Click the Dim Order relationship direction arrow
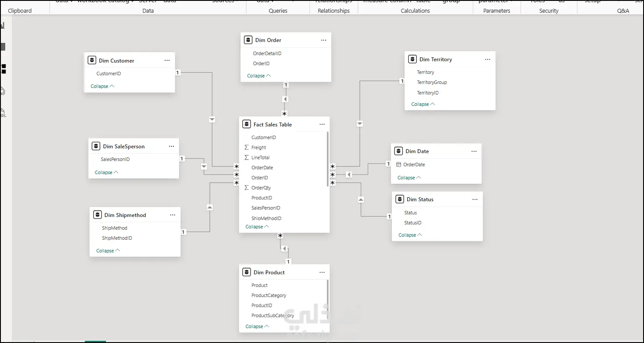The image size is (644, 343). click(x=285, y=99)
